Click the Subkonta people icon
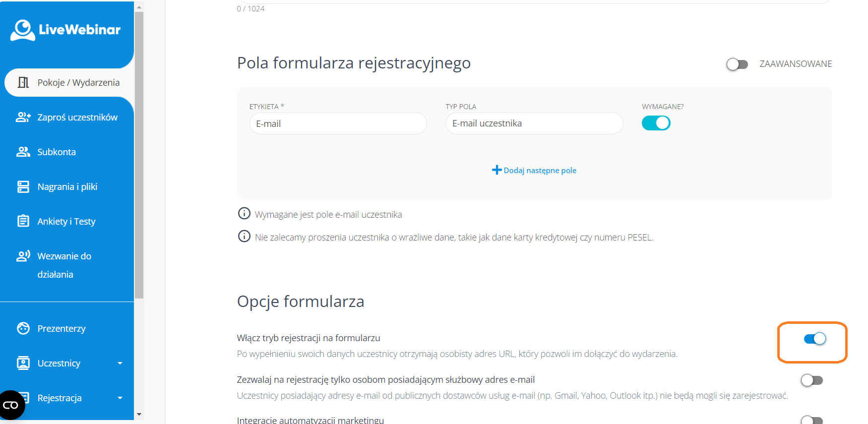This screenshot has height=424, width=868. (23, 152)
